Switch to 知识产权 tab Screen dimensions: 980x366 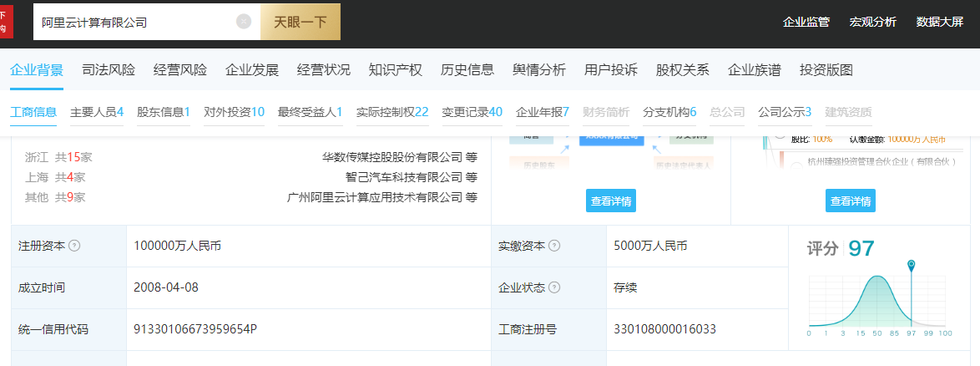[x=396, y=70]
